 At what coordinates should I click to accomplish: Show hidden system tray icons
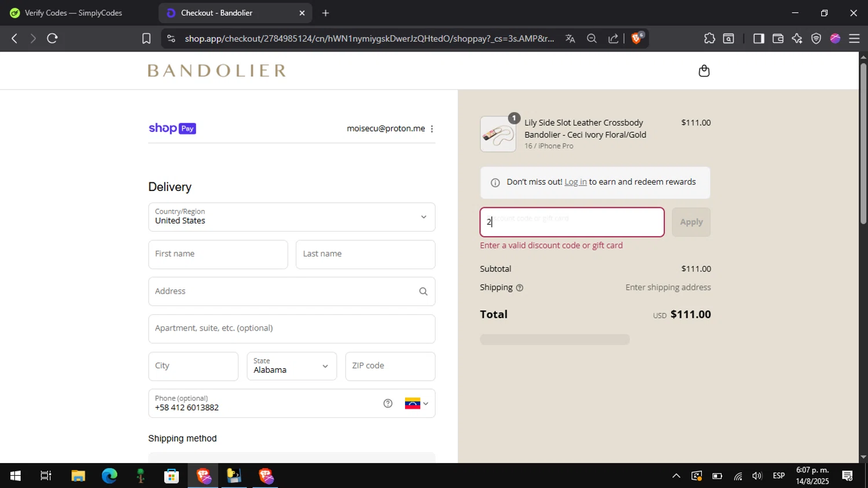676,476
